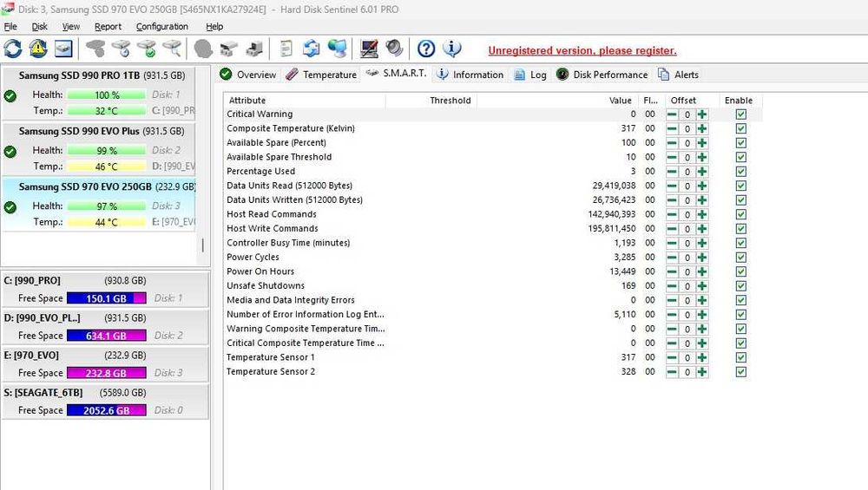Click the 100 % health bar of 990 PRO
The height and width of the screenshot is (490, 868).
107,95
